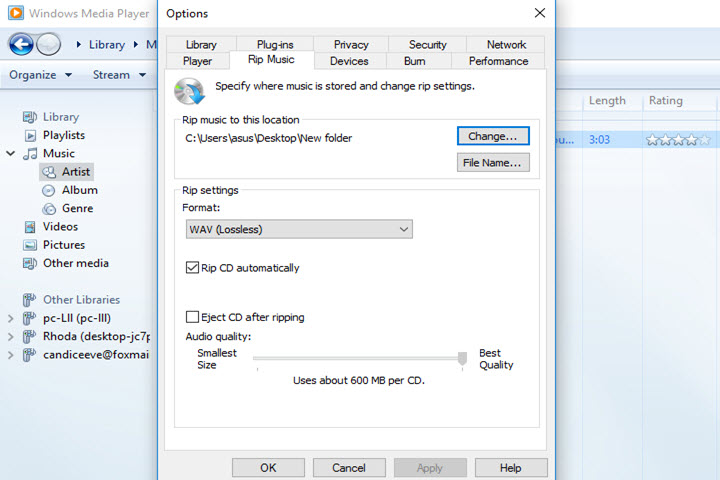Click the Other media icon
The image size is (720, 480).
[29, 264]
